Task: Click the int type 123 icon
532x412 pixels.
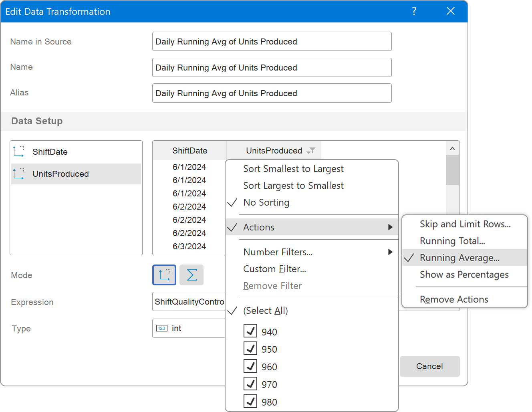Action: pyautogui.click(x=161, y=328)
